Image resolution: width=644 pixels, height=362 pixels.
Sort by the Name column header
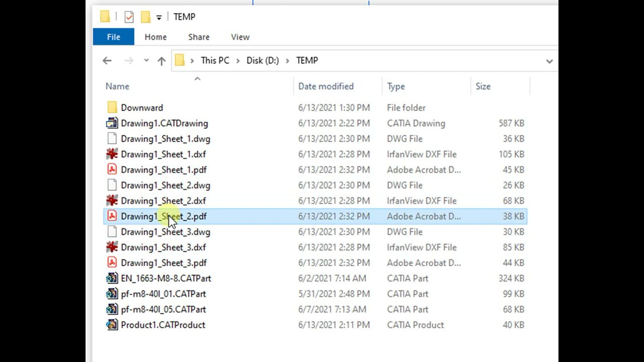117,86
